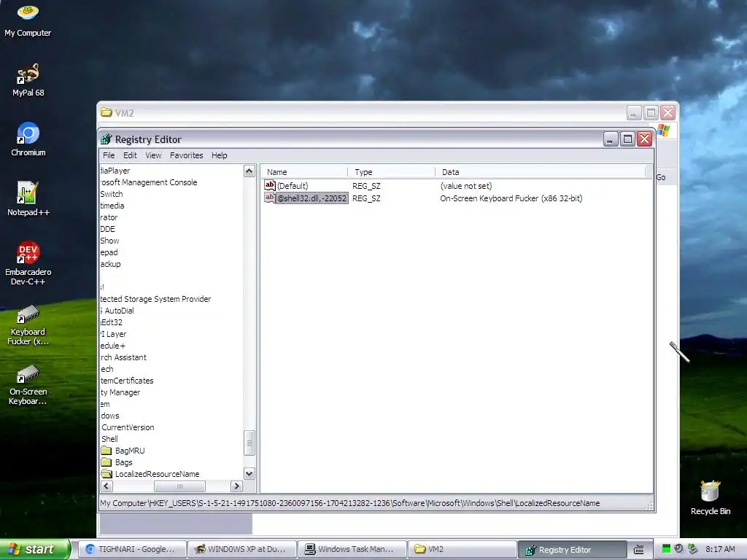Select the Keyboard Fucker desktop shortcut
Viewport: 747px width, 560px height.
[x=28, y=324]
